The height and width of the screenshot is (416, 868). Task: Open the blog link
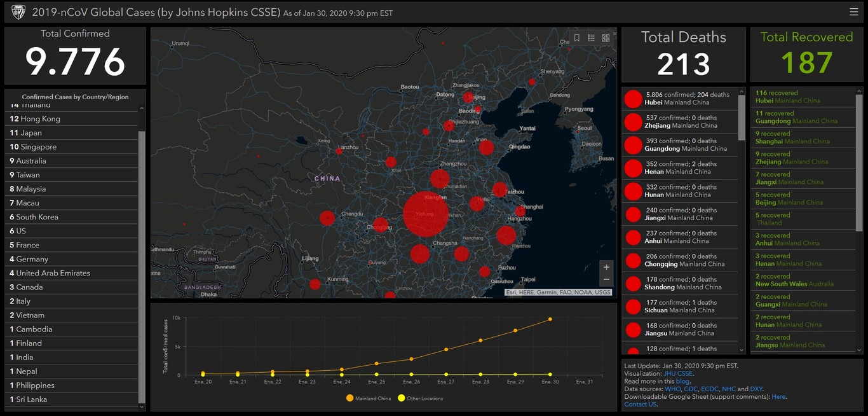pos(682,382)
